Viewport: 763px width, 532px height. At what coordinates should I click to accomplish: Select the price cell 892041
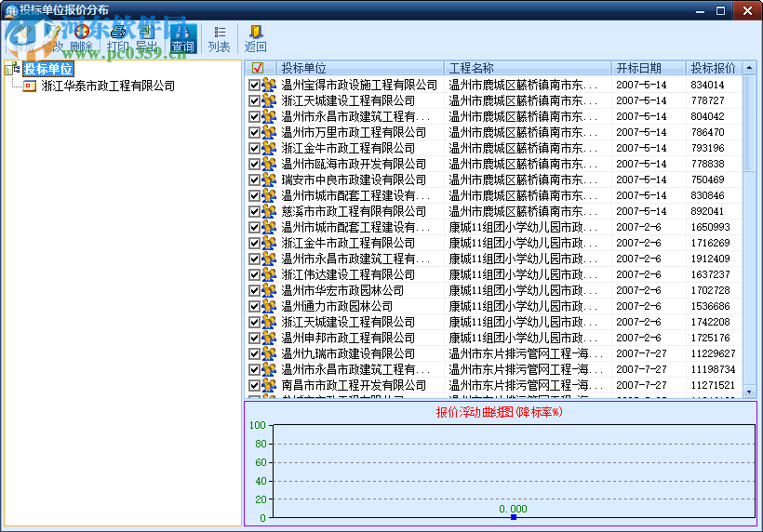click(x=707, y=211)
